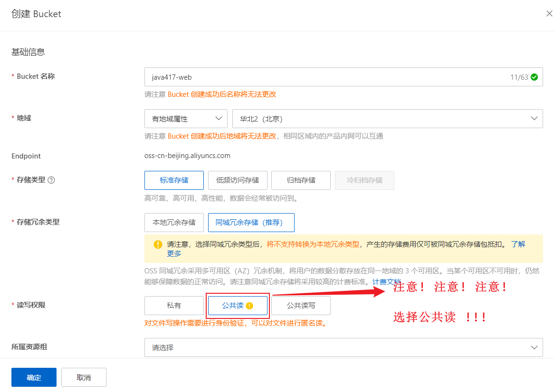Image resolution: width=554 pixels, height=392 pixels.
Task: Click the Endpoint field label
Action: [26, 156]
